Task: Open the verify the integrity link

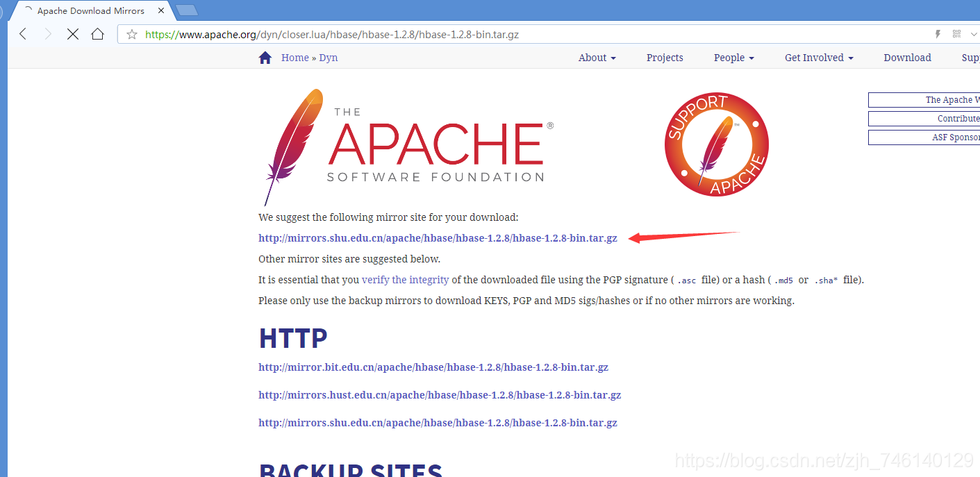Action: (406, 280)
